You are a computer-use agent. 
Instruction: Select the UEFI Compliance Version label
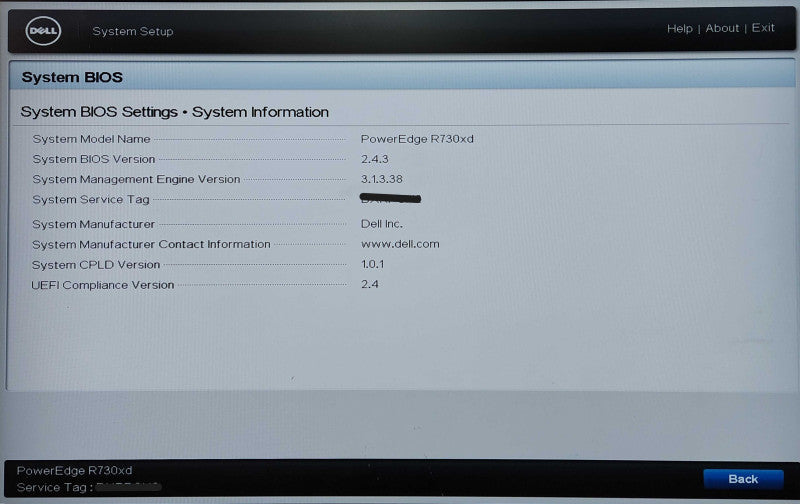coord(103,285)
